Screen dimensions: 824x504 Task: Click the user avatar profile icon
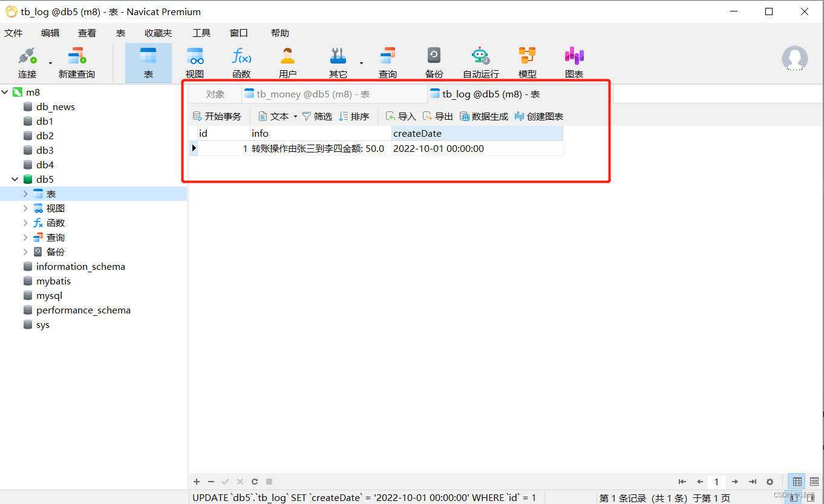795,59
